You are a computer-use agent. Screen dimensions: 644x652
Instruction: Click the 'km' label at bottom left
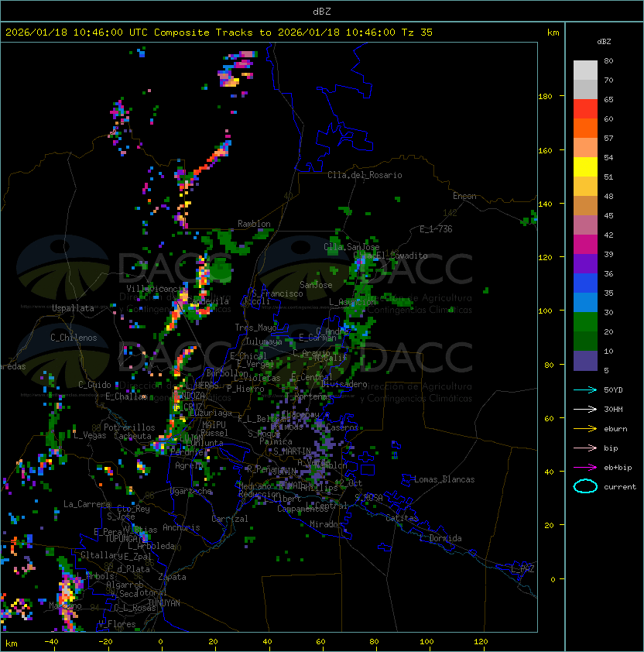point(12,643)
